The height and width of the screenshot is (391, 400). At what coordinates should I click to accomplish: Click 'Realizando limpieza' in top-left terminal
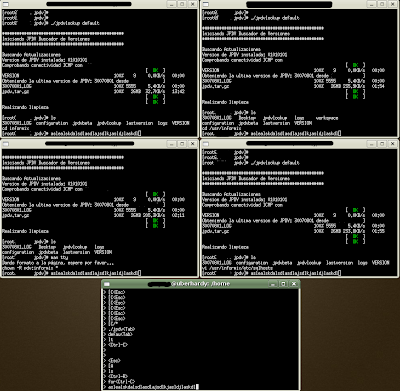(x=25, y=107)
